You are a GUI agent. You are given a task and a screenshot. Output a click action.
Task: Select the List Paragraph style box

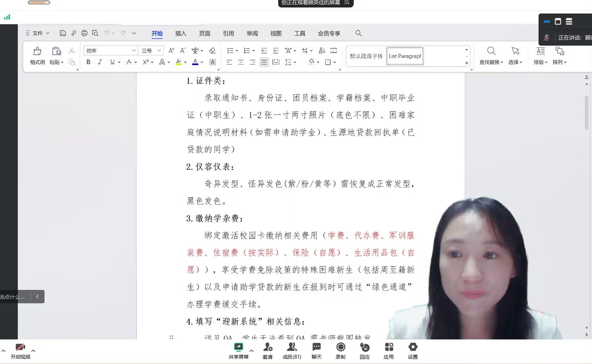tap(405, 56)
